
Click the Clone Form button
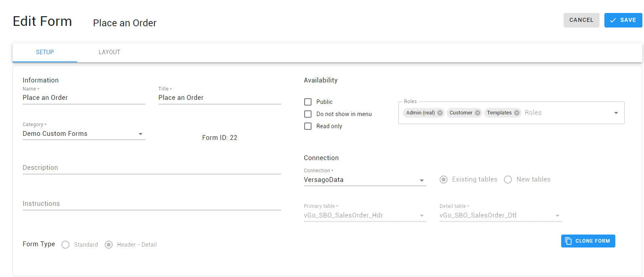pos(588,241)
